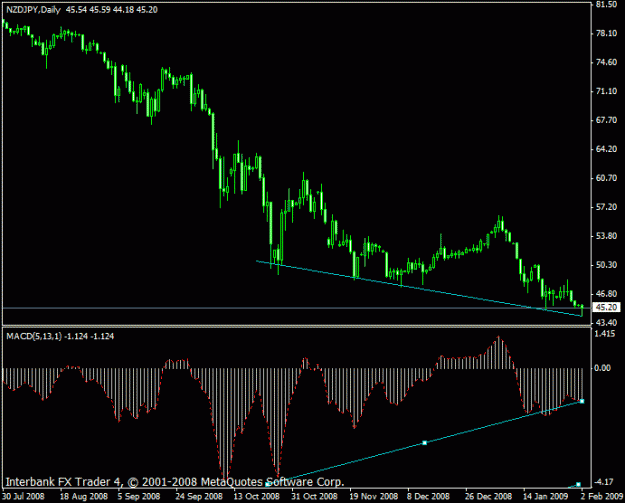The height and width of the screenshot is (503, 625).
Task: Click the small trendline handle above 2 Feb 2009
Action: pyautogui.click(x=578, y=485)
